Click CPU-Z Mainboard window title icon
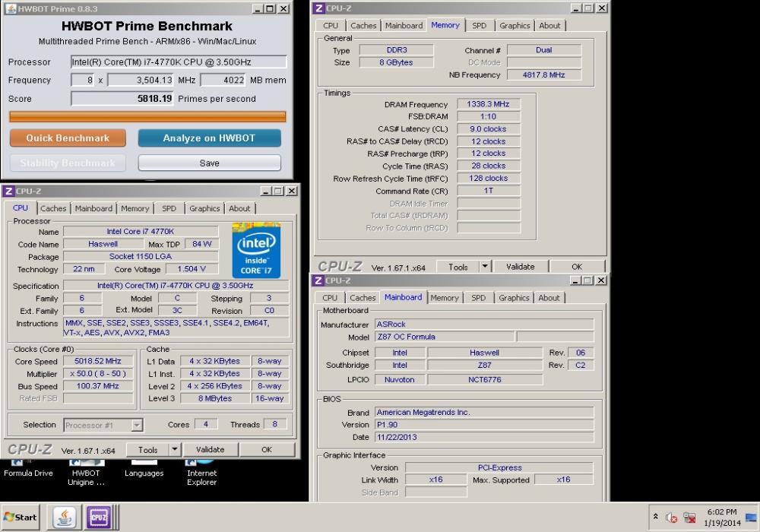This screenshot has width=760, height=532. [318, 280]
